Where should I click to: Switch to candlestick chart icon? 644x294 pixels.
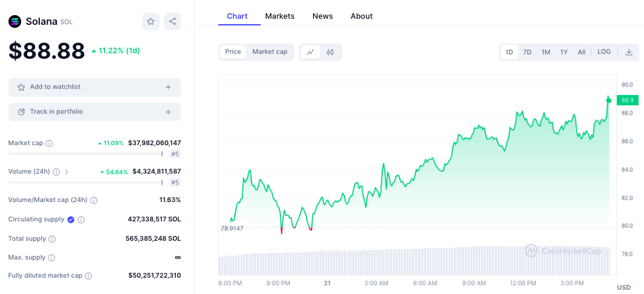330,52
